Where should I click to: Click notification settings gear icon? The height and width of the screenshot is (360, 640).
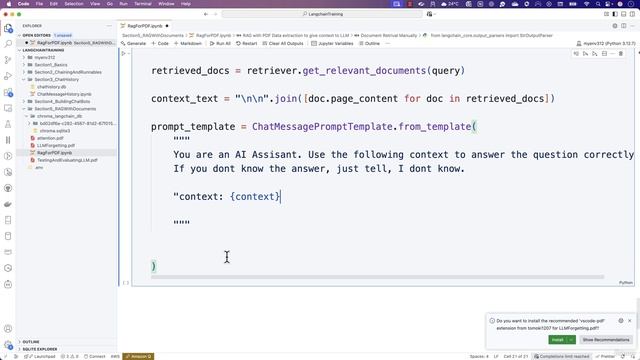[x=621, y=321]
